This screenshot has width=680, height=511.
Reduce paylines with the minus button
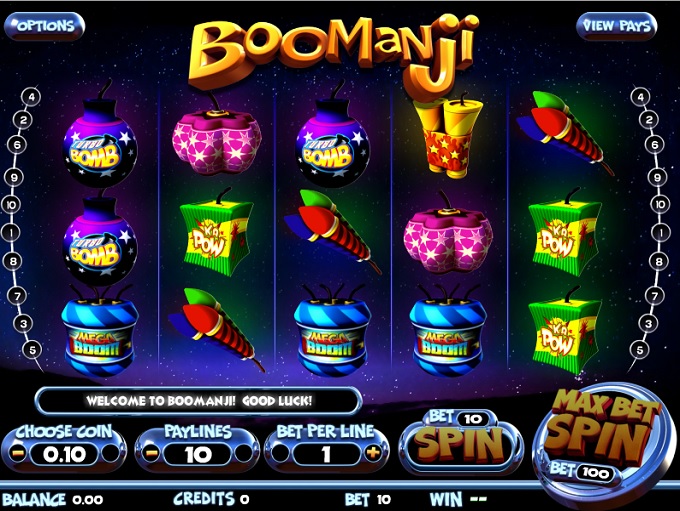click(x=150, y=454)
